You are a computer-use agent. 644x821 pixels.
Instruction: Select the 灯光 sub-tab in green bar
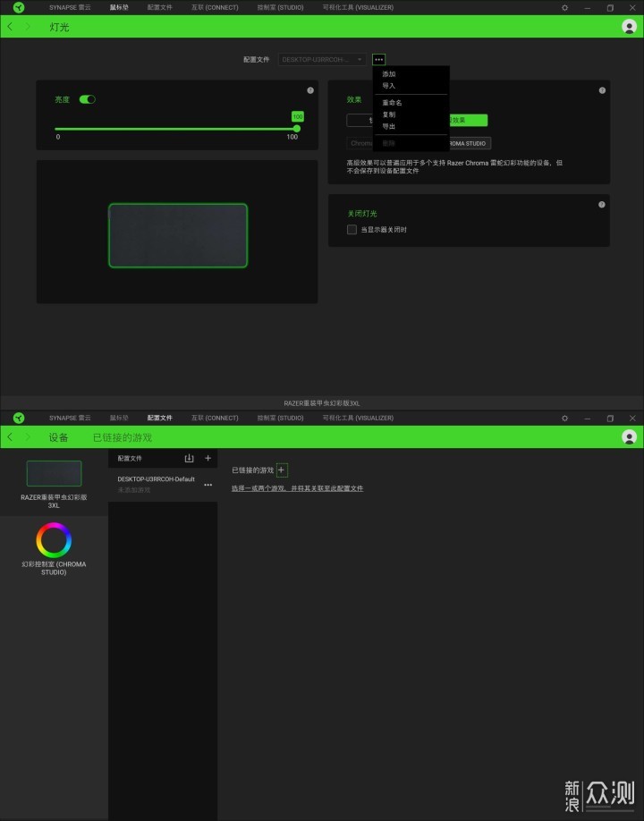59,27
